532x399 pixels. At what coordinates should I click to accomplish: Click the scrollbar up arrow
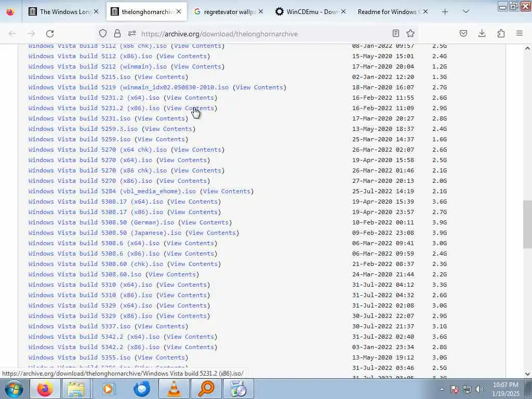tap(527, 48)
